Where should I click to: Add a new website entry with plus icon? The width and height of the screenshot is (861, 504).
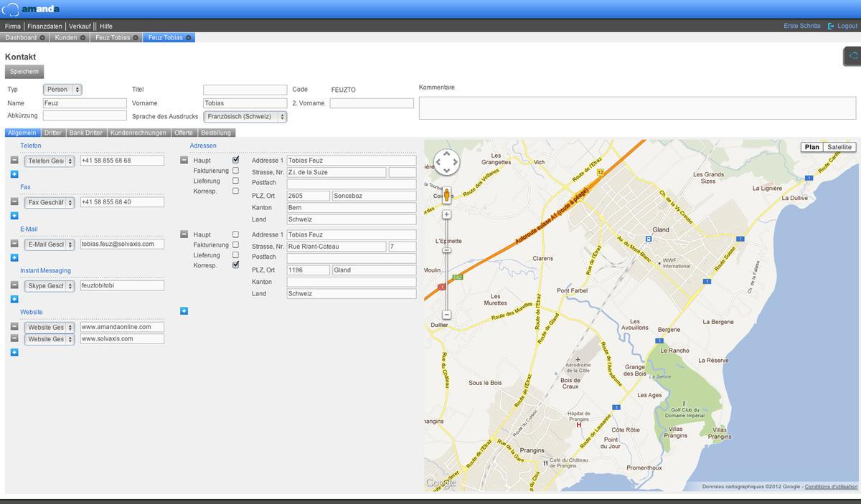[14, 352]
